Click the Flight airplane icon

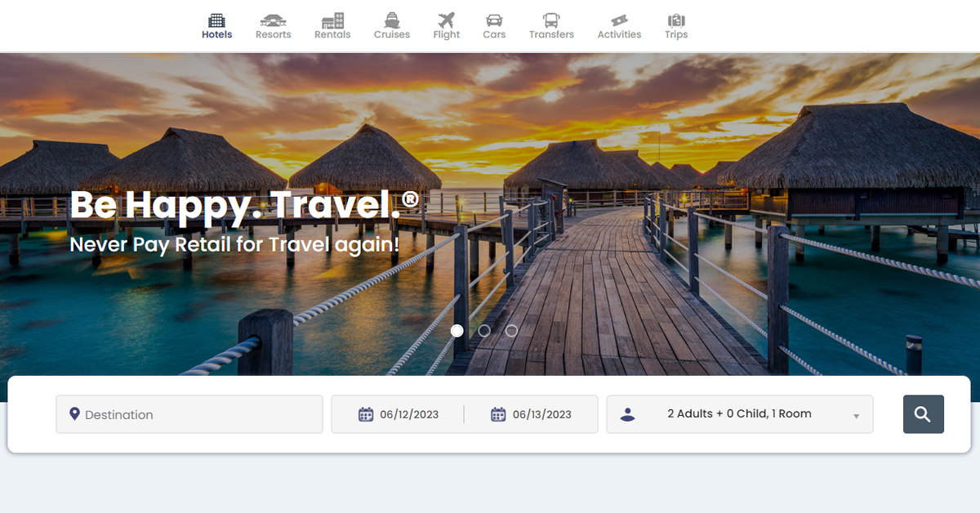tap(446, 20)
